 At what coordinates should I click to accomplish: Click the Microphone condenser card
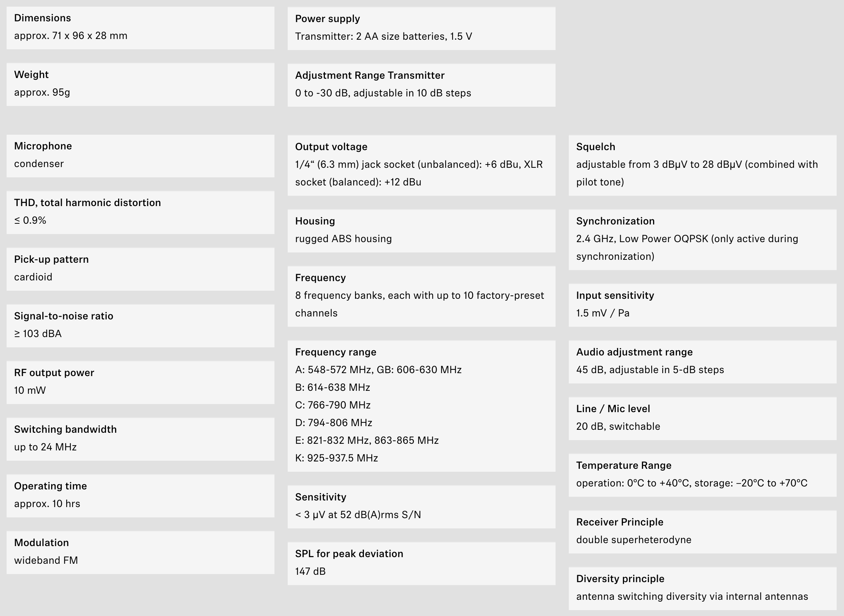coord(140,156)
